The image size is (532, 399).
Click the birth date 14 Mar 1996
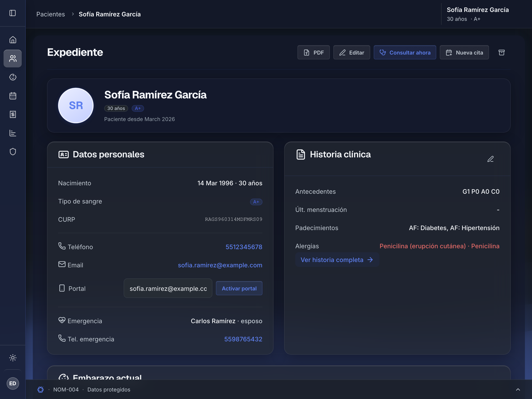point(215,183)
